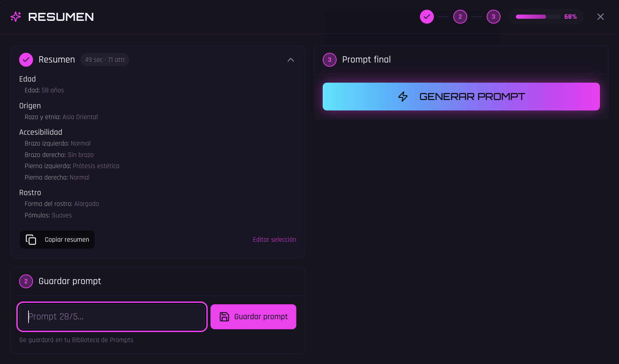Click the Rostro section heading
Screen dimensions: 619x364
(x=30, y=193)
